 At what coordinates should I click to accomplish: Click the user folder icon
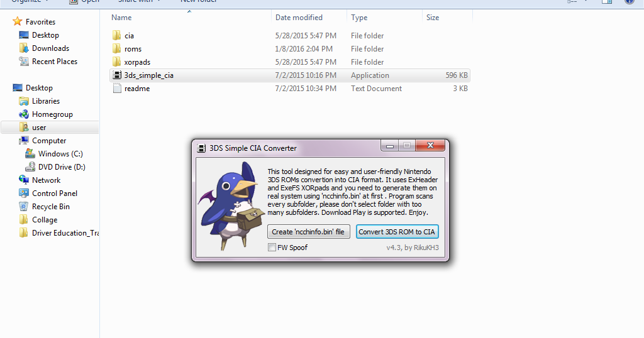[24, 127]
